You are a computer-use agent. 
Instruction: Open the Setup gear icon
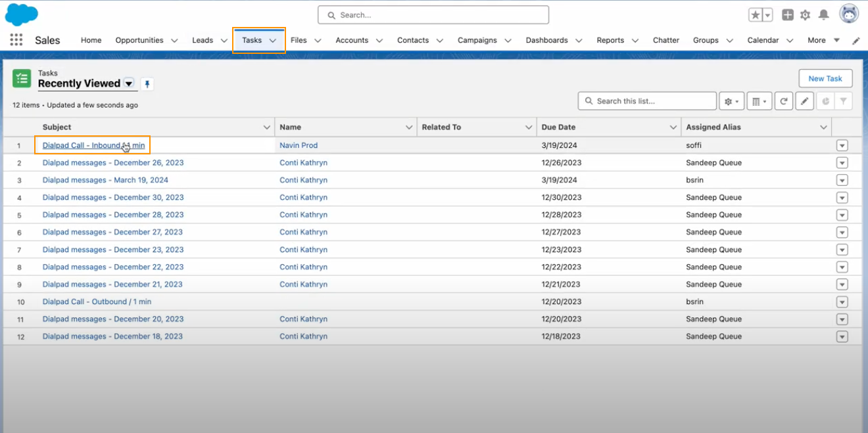tap(805, 14)
